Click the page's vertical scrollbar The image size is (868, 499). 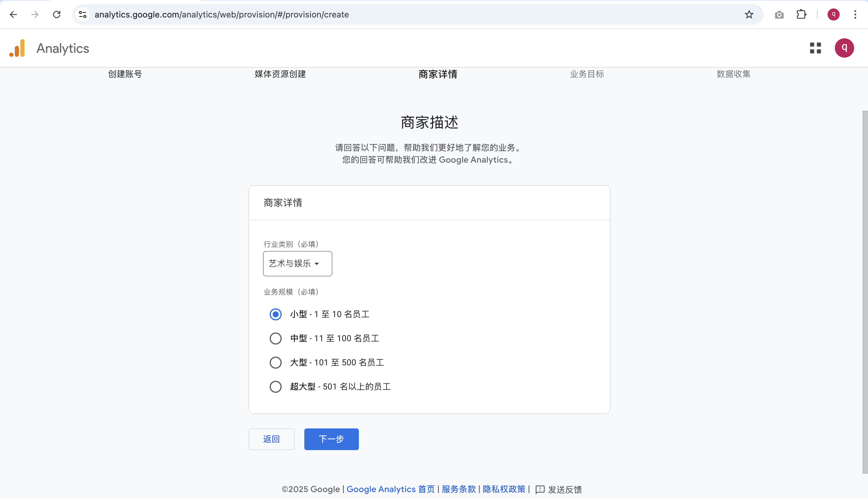pyautogui.click(x=865, y=291)
